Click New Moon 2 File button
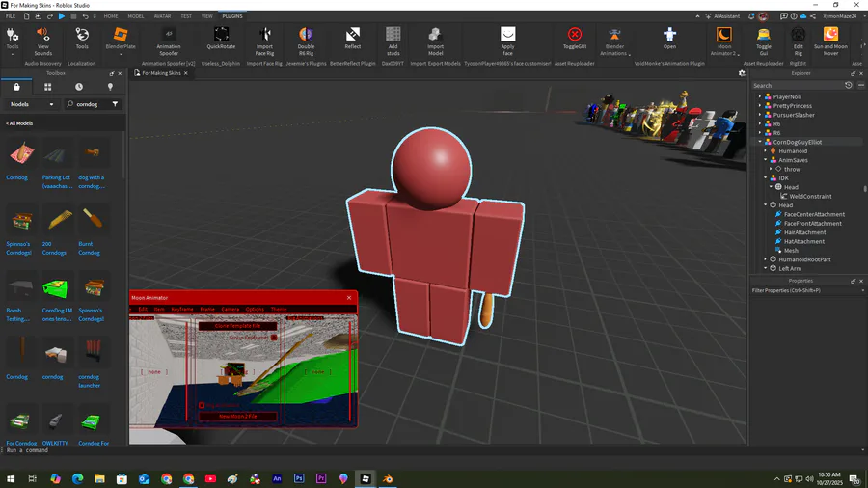Screen dimensions: 868x488 click(x=237, y=416)
